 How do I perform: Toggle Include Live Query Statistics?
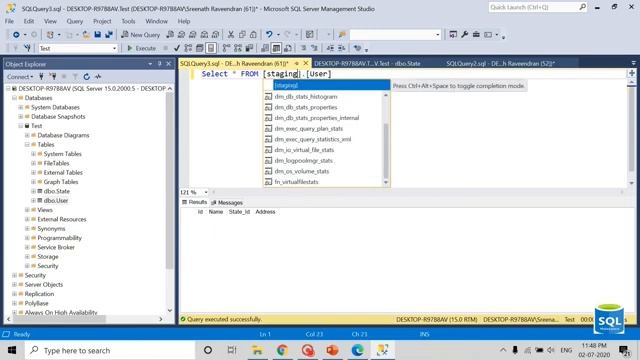coord(238,48)
